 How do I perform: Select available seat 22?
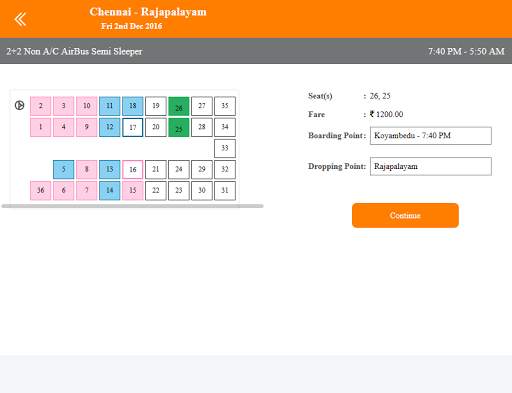point(156,191)
